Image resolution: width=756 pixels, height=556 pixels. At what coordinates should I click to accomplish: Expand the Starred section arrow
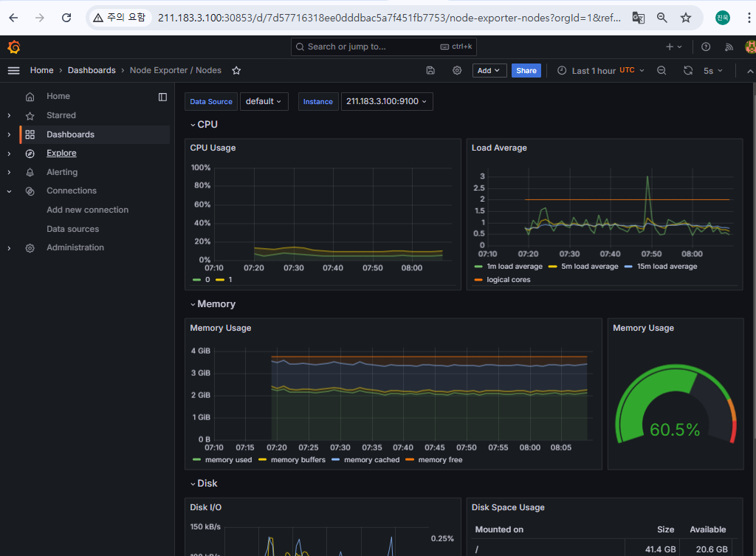coord(9,116)
